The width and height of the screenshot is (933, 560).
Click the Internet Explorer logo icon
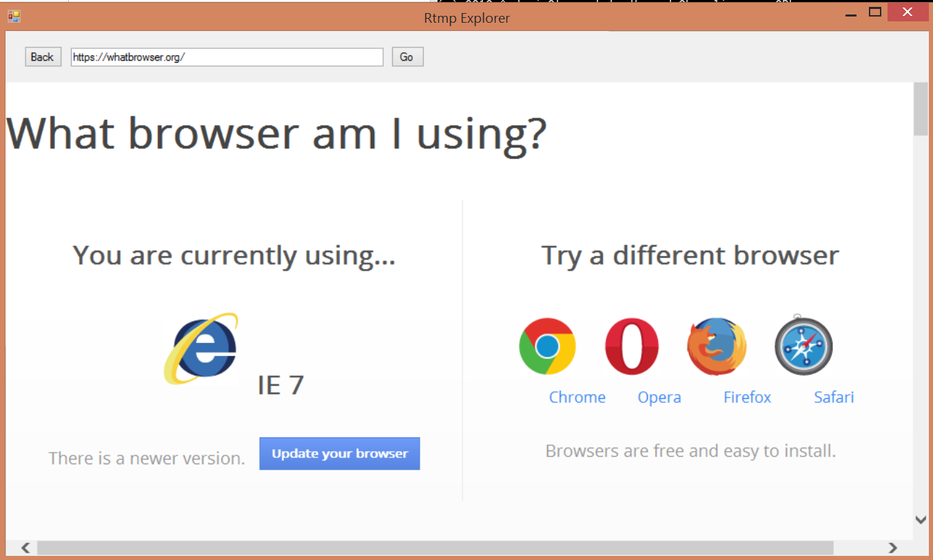(201, 349)
